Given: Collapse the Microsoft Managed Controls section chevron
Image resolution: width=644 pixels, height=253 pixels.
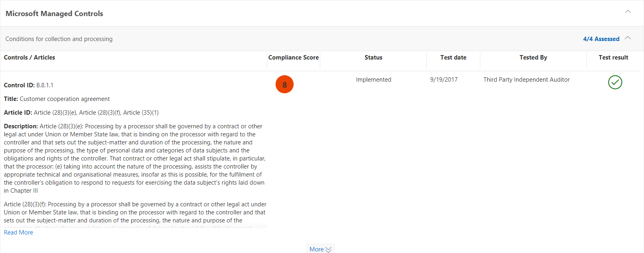Looking at the screenshot, I should coord(628,12).
